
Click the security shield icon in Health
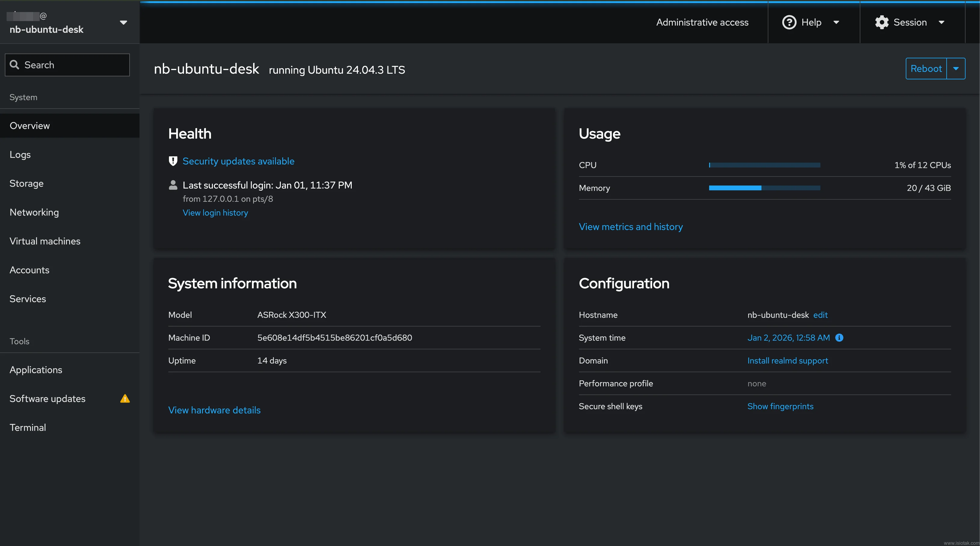click(x=173, y=161)
